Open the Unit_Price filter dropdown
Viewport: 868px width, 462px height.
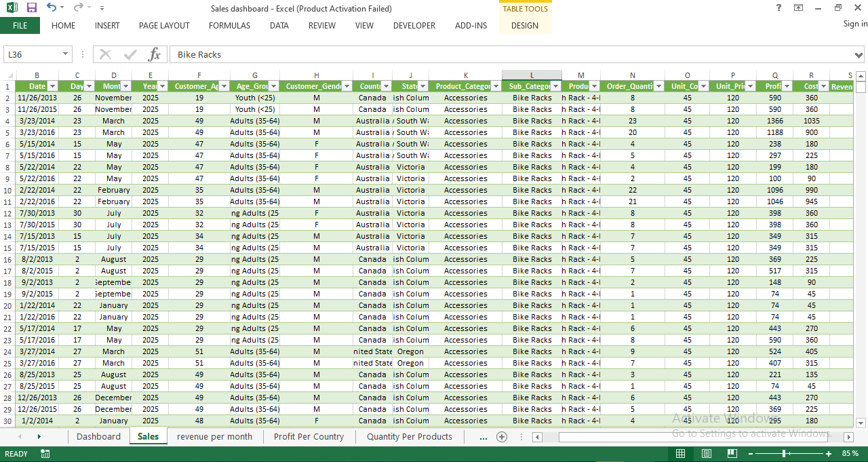click(x=750, y=86)
